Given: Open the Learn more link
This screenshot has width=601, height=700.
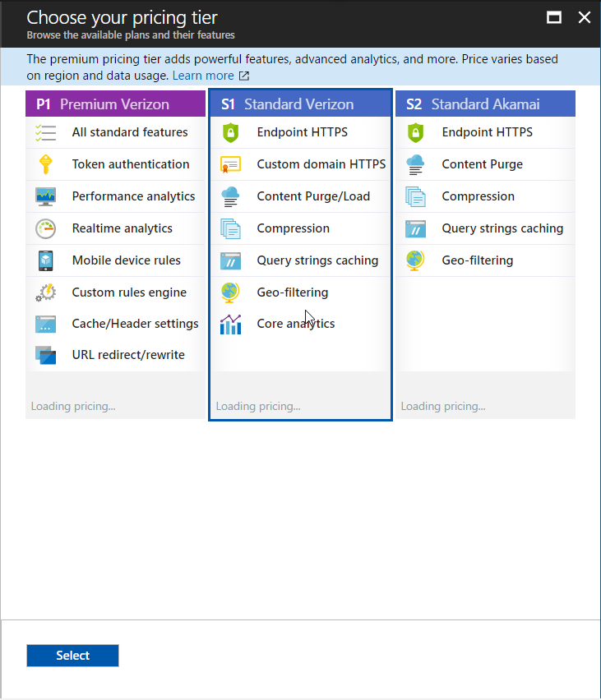Looking at the screenshot, I should (x=203, y=76).
